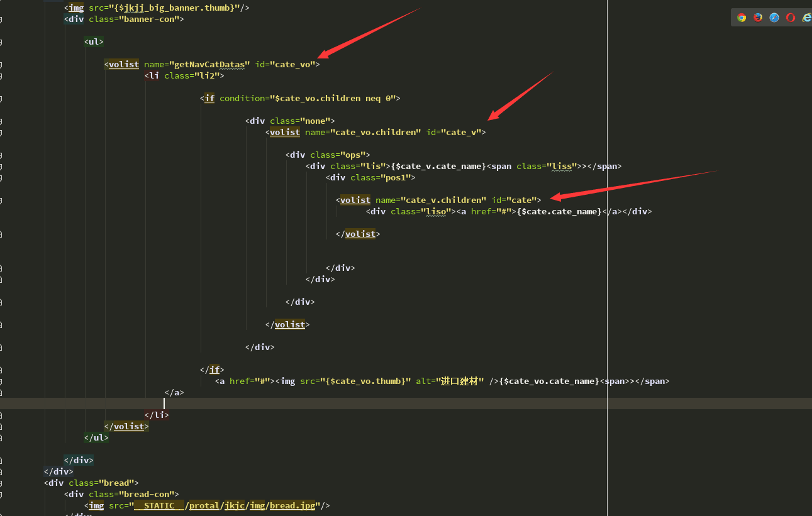Viewport: 812px width, 516px height.
Task: Click the "banner-con" class value
Action: coord(149,19)
